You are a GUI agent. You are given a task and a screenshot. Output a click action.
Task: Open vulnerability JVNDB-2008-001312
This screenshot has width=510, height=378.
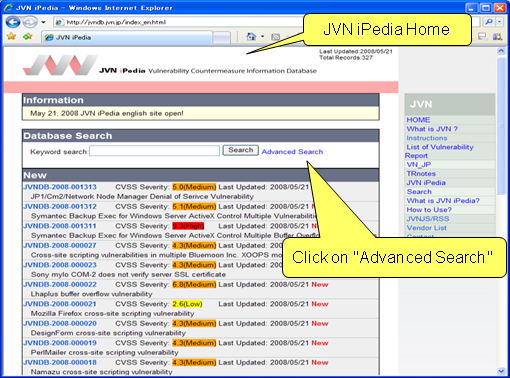(x=60, y=206)
